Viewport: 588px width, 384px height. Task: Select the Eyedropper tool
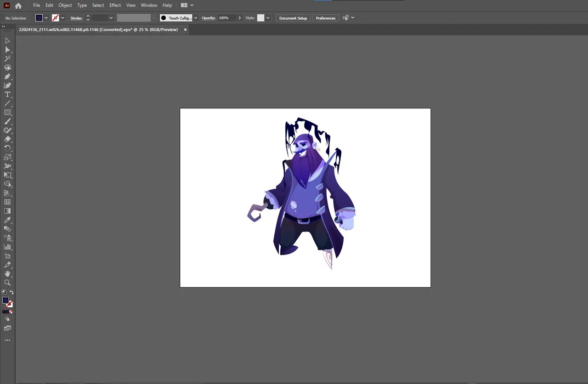[7, 220]
